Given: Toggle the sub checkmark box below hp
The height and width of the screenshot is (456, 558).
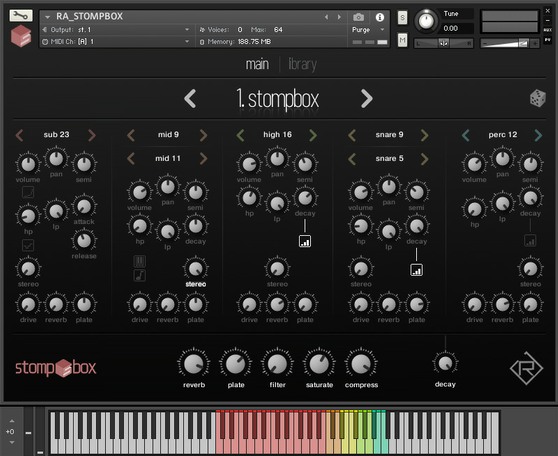Looking at the screenshot, I should click(x=28, y=245).
